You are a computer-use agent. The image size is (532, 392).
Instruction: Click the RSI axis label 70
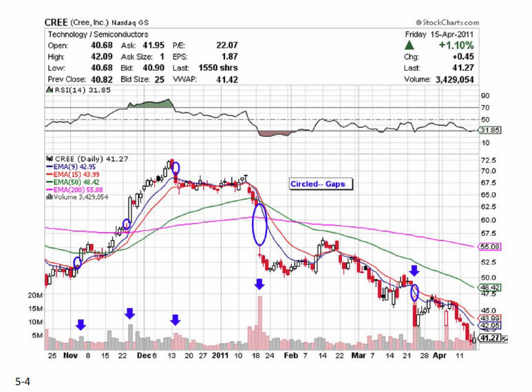[x=485, y=107]
